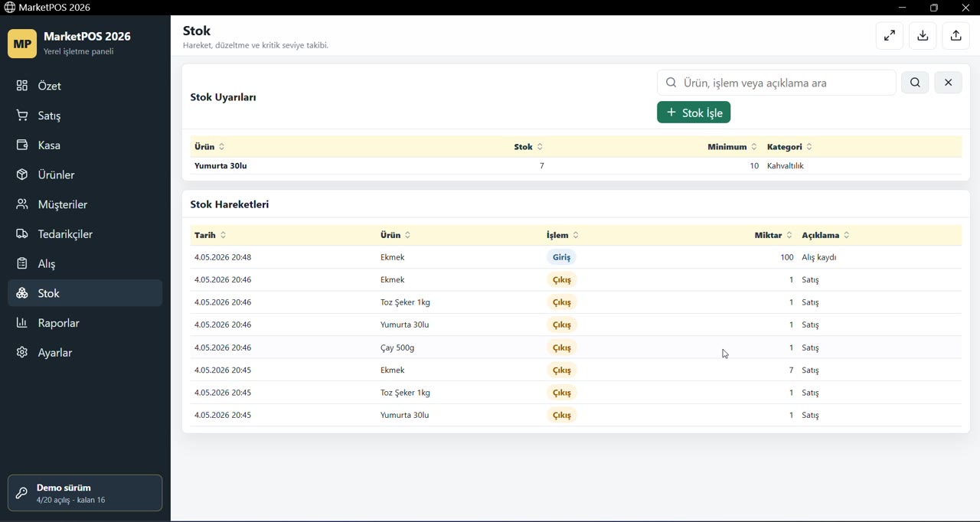Sort Stok Uyarıları by Ürün column
This screenshot has height=522, width=980.
pyautogui.click(x=210, y=147)
